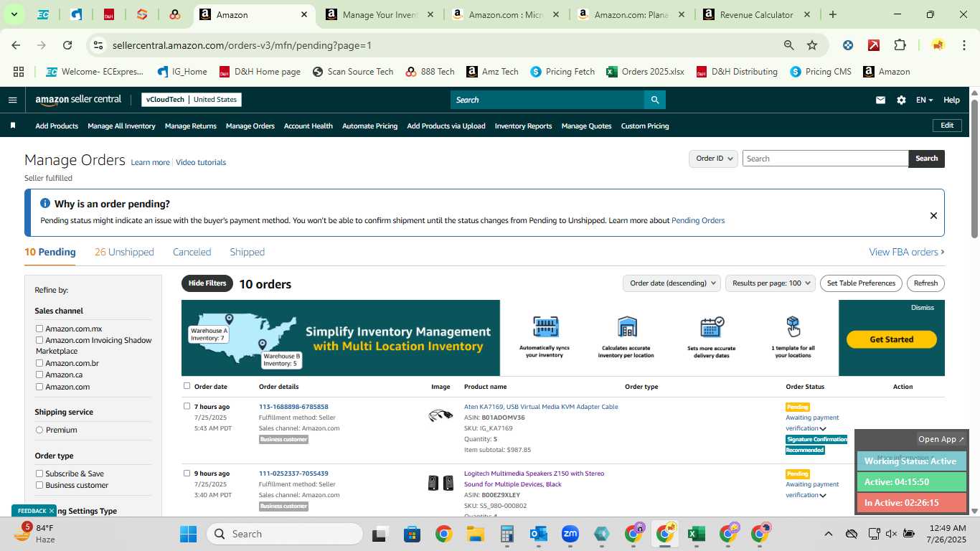The image size is (980, 551).
Task: Open Seller Central settings gear
Action: pos(901,100)
